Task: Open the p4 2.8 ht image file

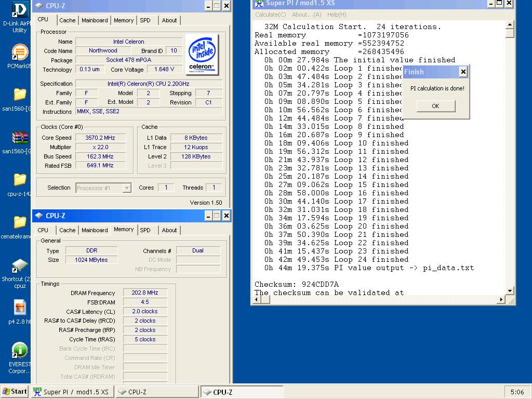Action: tap(20, 308)
